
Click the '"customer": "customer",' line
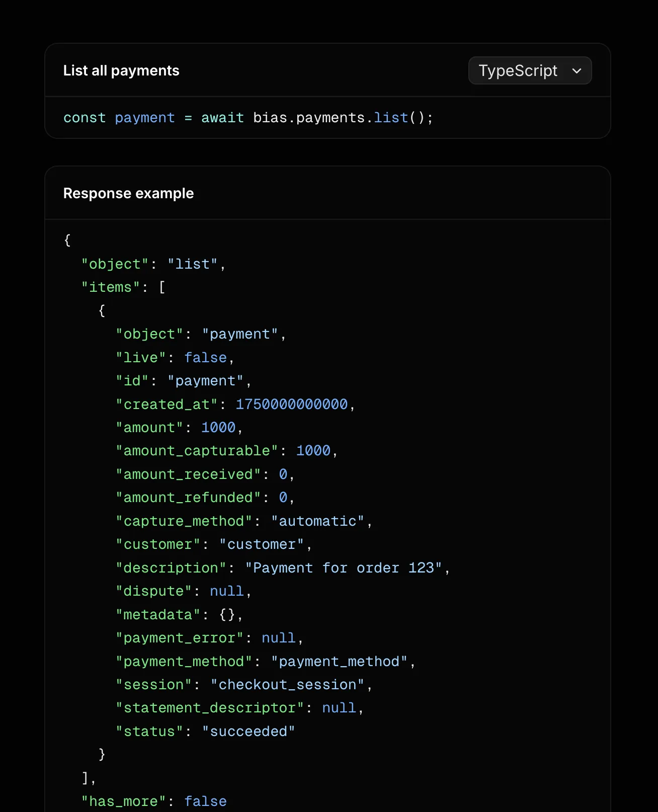tap(214, 544)
